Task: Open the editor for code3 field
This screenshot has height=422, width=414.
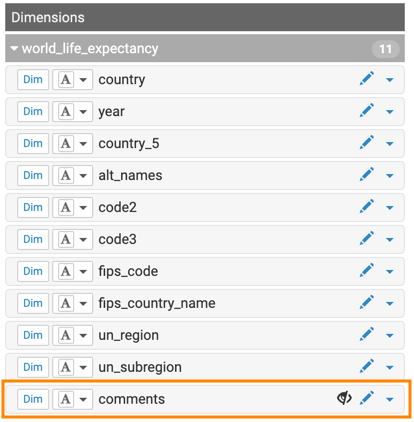Action: [367, 239]
